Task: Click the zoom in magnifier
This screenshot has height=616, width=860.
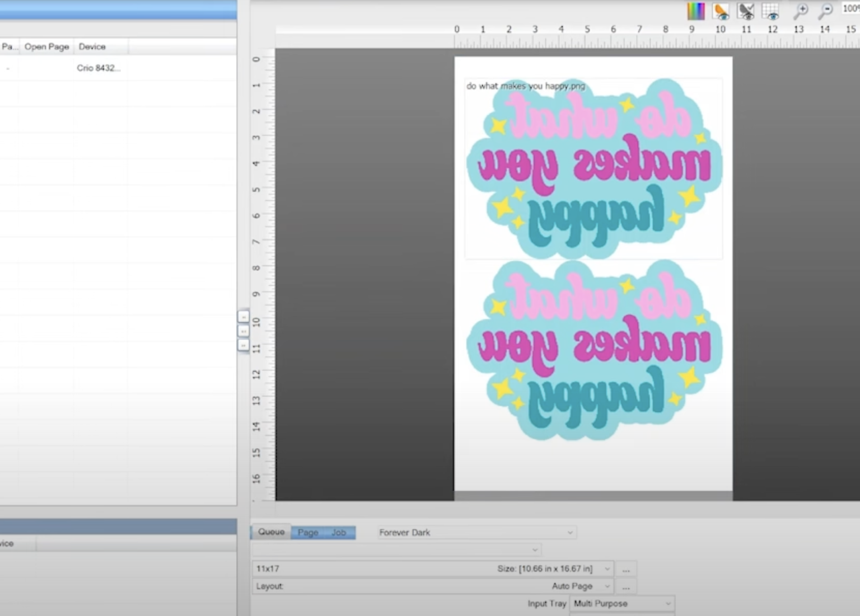Action: (x=801, y=11)
